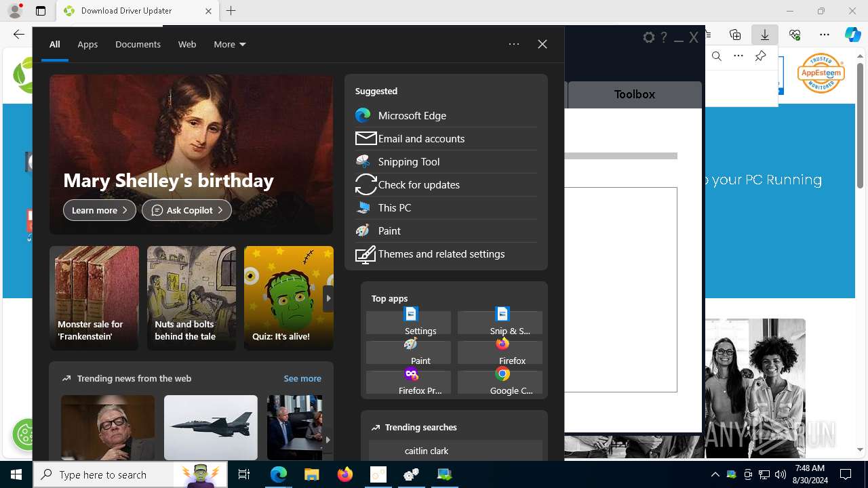868x488 pixels.
Task: Open Themes and related settings
Action: coord(446,253)
